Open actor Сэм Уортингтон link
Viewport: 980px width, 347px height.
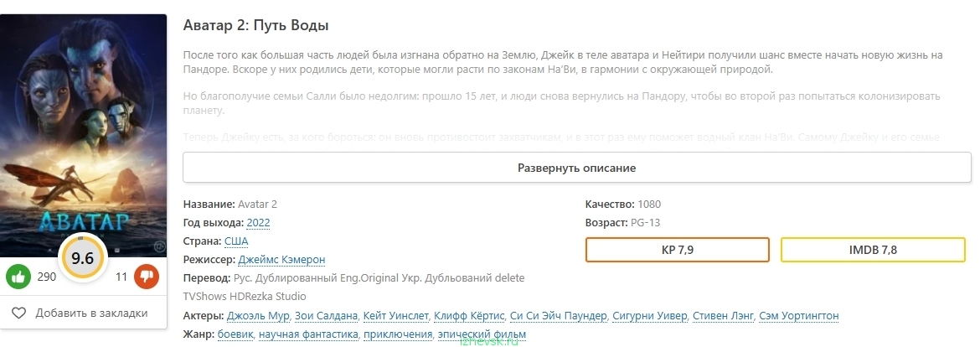(x=798, y=316)
